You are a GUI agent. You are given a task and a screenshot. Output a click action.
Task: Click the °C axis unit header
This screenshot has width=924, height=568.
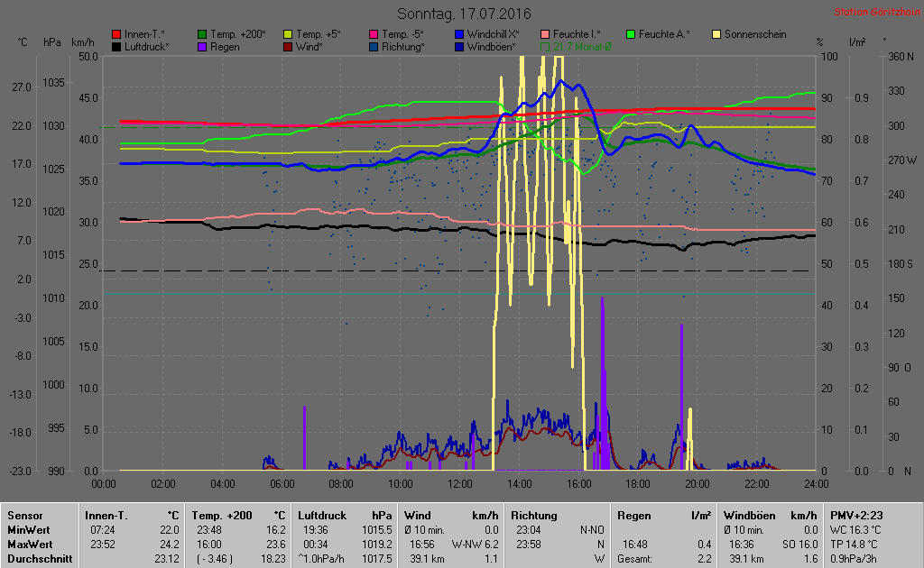23,42
